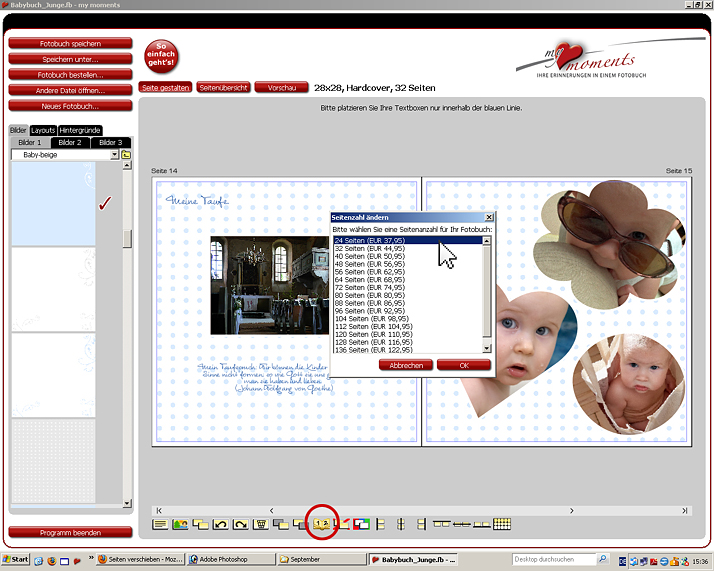714x571 pixels.
Task: Confirm page count with OK button
Action: tap(464, 365)
